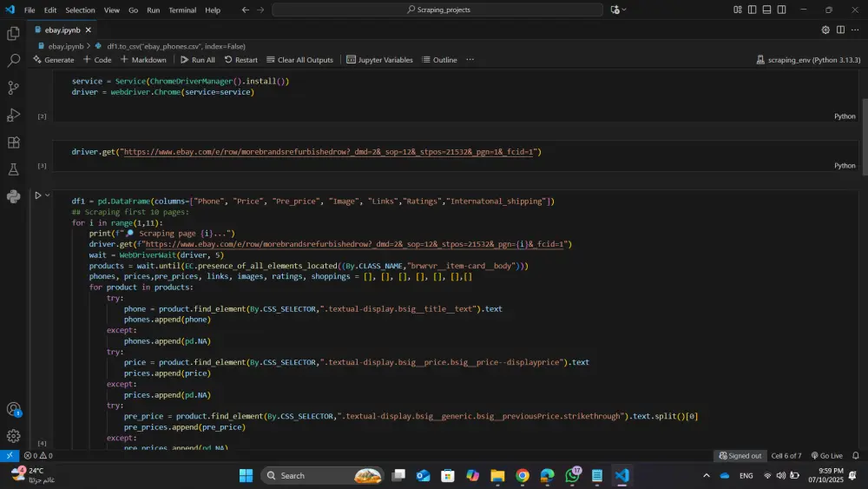Click Signed out in status bar
Image resolution: width=868 pixels, height=489 pixels.
tap(740, 455)
